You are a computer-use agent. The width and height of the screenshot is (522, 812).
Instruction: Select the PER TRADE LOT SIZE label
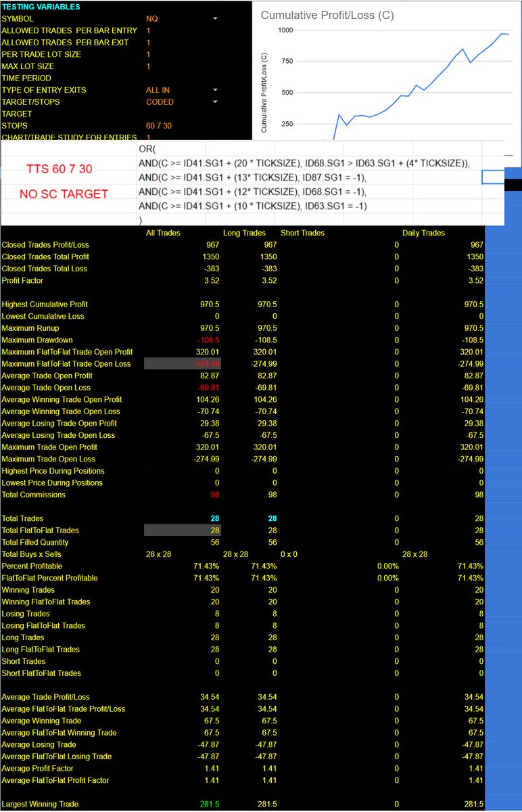tap(41, 54)
